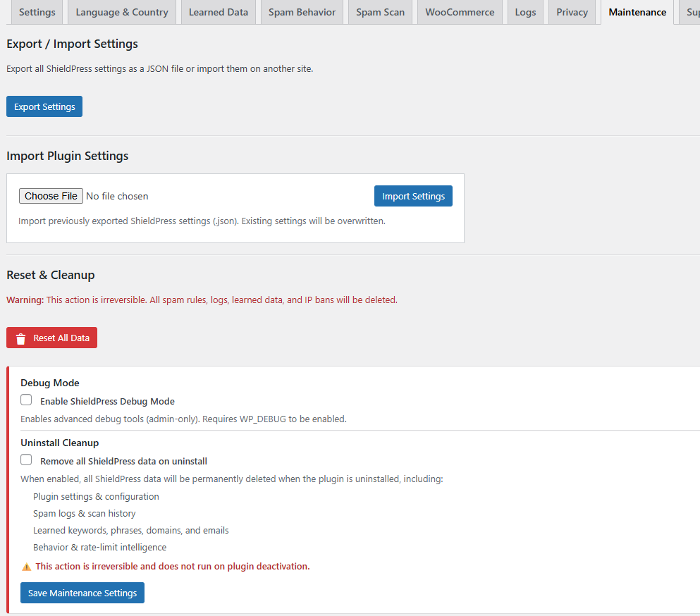Open the Language & Country tab
The height and width of the screenshot is (616, 700).
[121, 12]
